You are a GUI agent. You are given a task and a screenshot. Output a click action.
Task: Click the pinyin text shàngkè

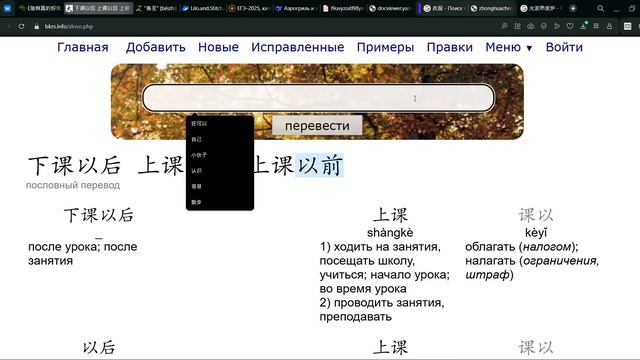390,233
